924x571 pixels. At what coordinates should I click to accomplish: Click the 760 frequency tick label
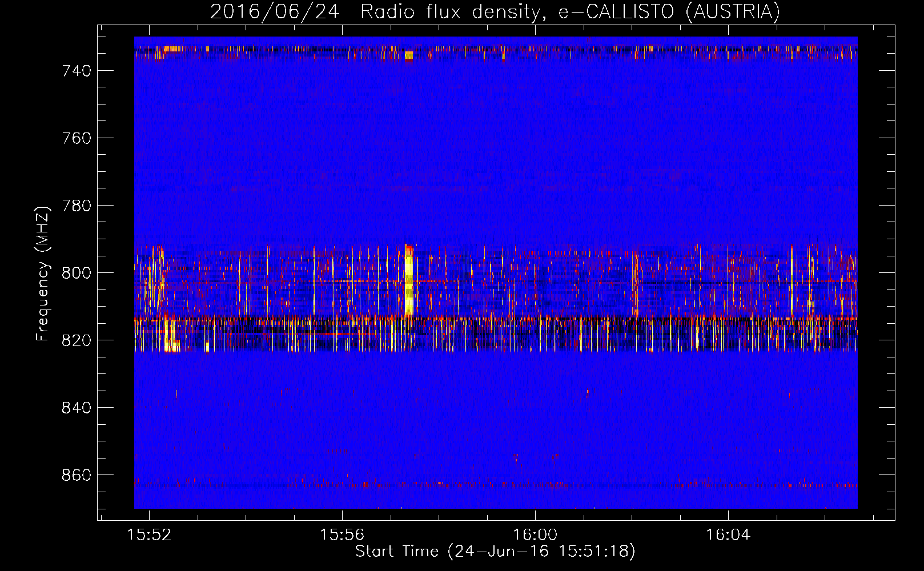(76, 138)
